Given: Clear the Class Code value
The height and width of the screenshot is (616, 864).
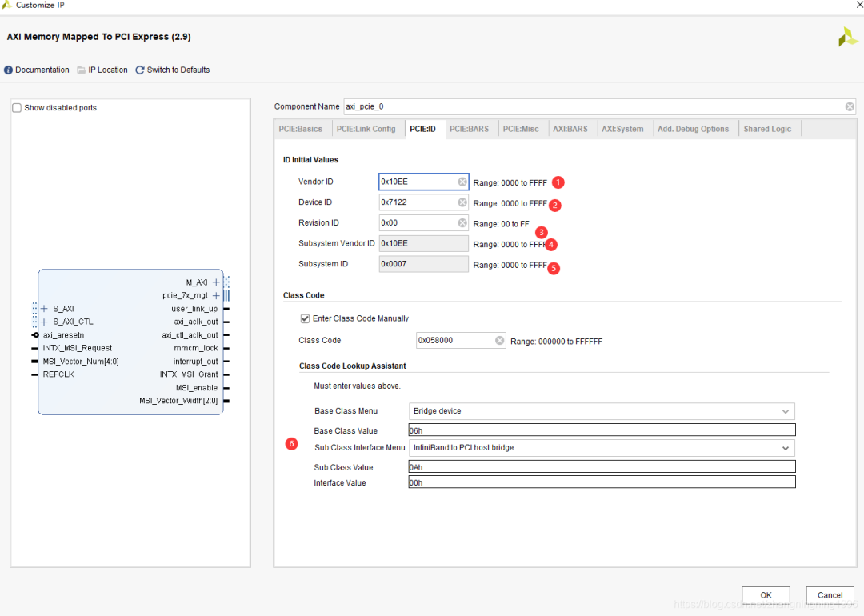Looking at the screenshot, I should 500,341.
